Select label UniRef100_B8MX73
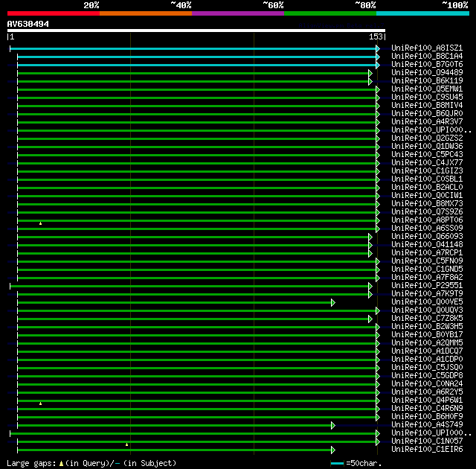Viewport: 476px width, 469px height. pyautogui.click(x=427, y=204)
